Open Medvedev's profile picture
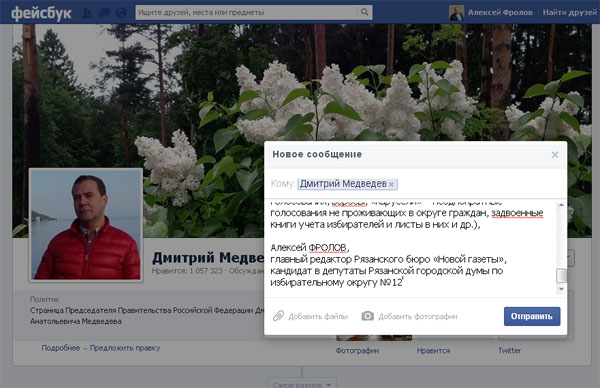Viewport: 600px width, 388px height. (86, 225)
